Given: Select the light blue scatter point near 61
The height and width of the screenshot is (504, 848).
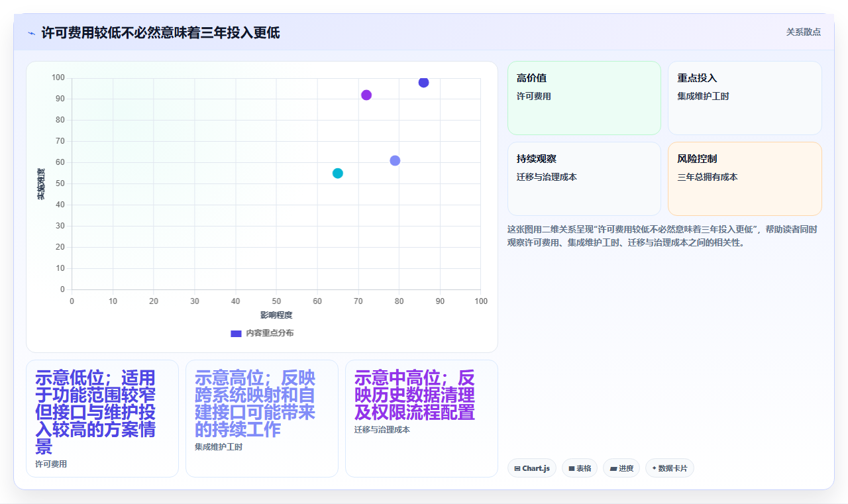Looking at the screenshot, I should [395, 161].
